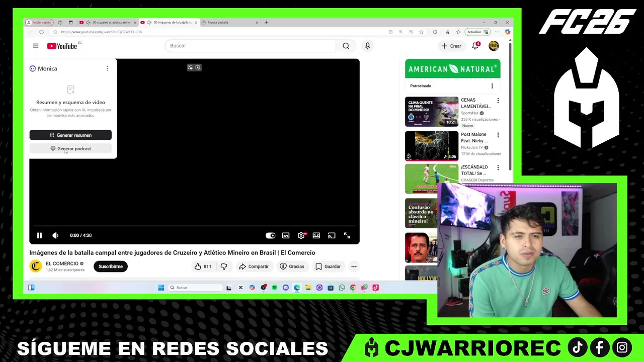644x362 pixels.
Task: Share the video via Compartir
Action: [254, 266]
